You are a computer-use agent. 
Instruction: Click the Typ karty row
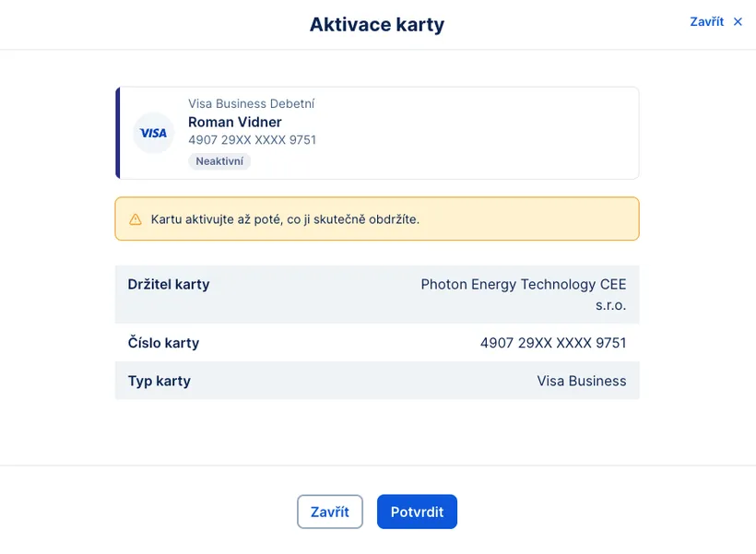[x=377, y=380]
